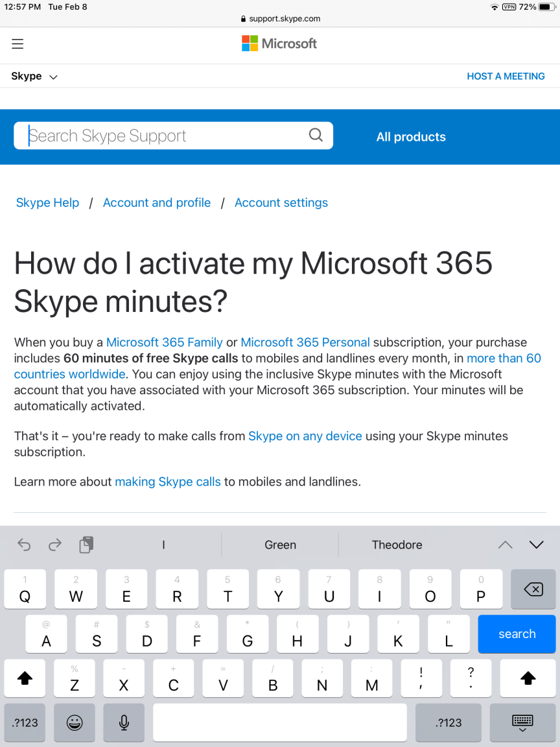Screen dimensions: 560x747
Task: Tap the battery indicator in status bar
Action: click(547, 6)
